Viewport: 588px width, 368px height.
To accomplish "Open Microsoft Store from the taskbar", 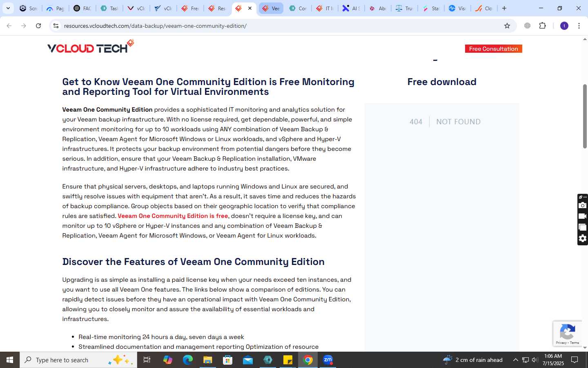I will coord(227,360).
